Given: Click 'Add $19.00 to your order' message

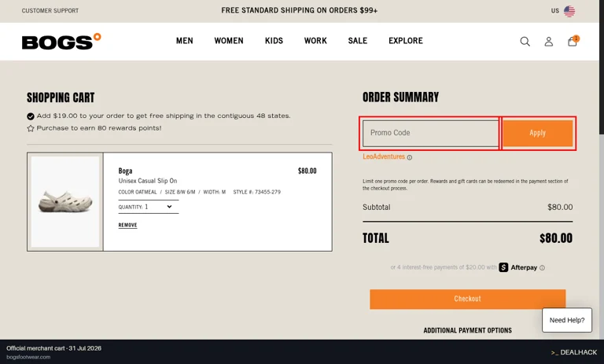Looking at the screenshot, I should (x=164, y=116).
